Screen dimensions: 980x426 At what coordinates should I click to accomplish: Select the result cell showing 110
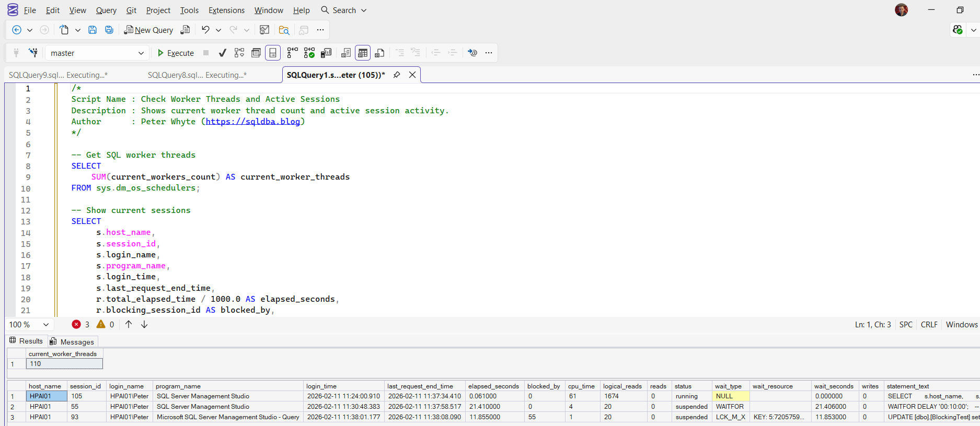click(64, 364)
